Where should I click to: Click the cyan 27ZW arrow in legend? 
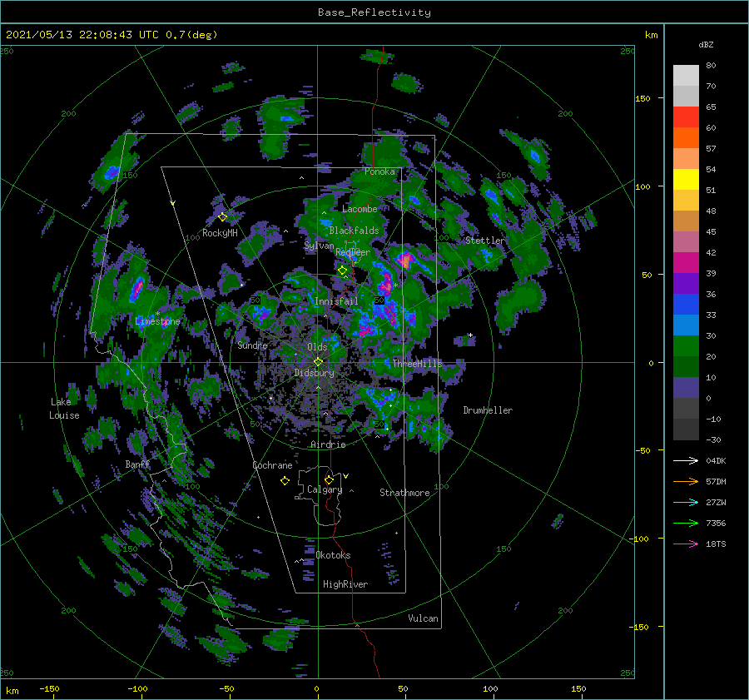click(x=686, y=502)
